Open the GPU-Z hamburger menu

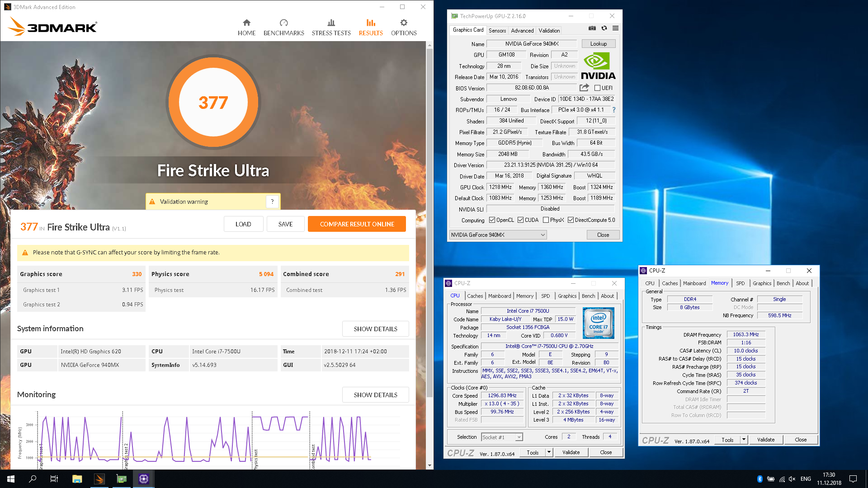tap(615, 28)
